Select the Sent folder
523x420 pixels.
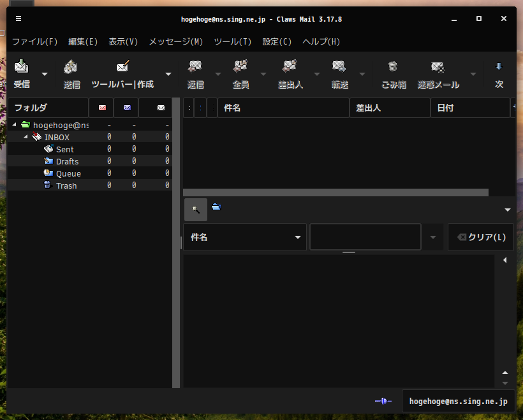[x=89, y=149]
